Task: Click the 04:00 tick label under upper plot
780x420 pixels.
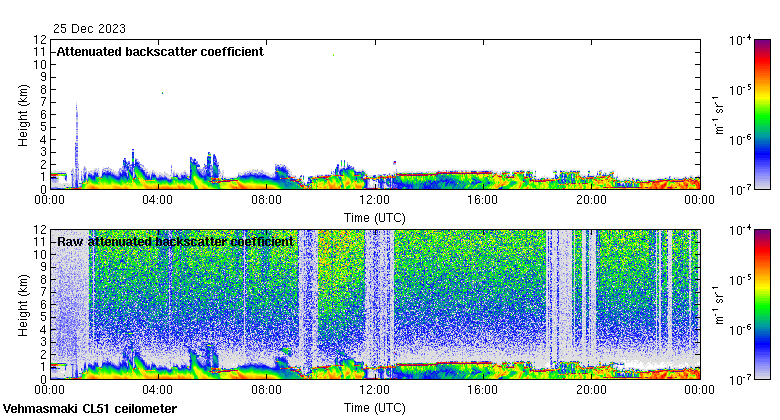Action: (x=158, y=200)
